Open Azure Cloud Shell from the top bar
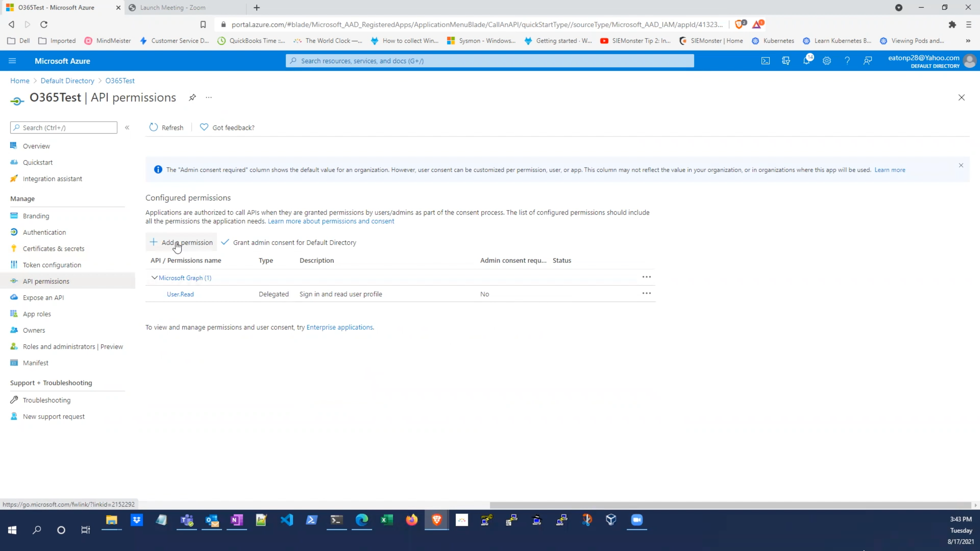This screenshot has width=980, height=551. coord(766,60)
